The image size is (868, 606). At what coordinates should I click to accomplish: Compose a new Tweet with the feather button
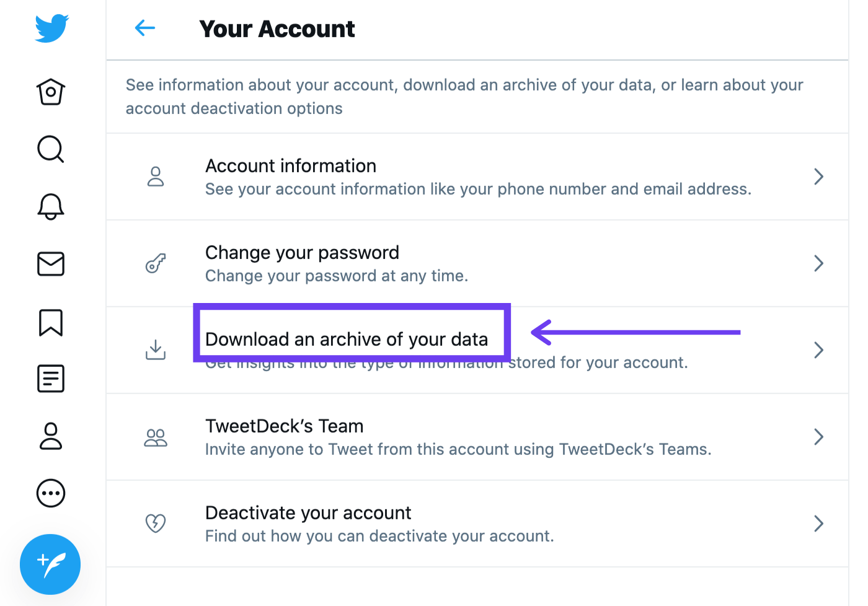tap(50, 564)
